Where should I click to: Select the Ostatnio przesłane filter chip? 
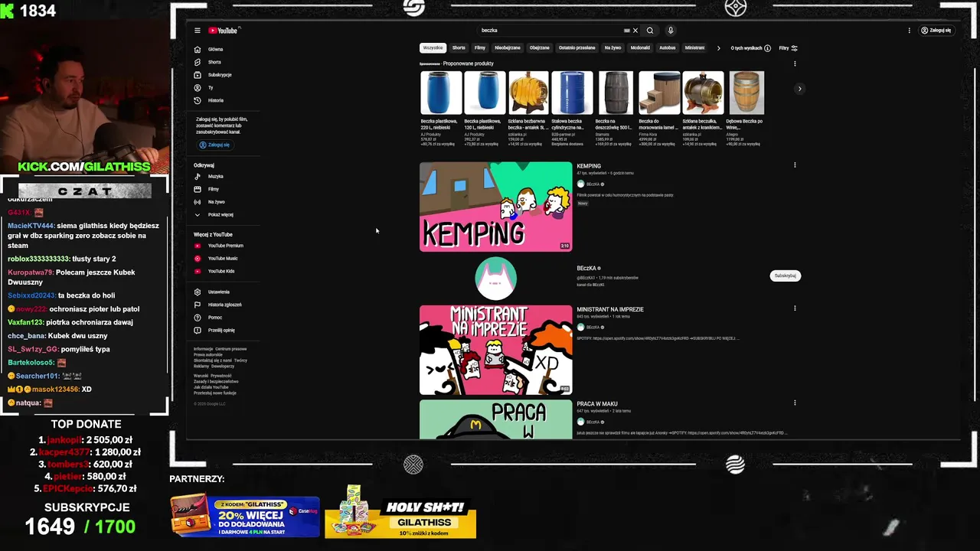577,47
